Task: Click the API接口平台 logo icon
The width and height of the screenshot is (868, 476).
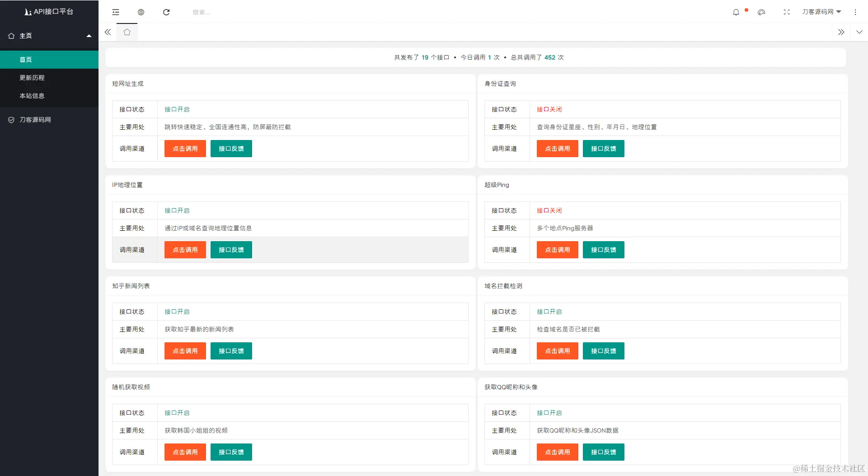Action: coord(28,12)
